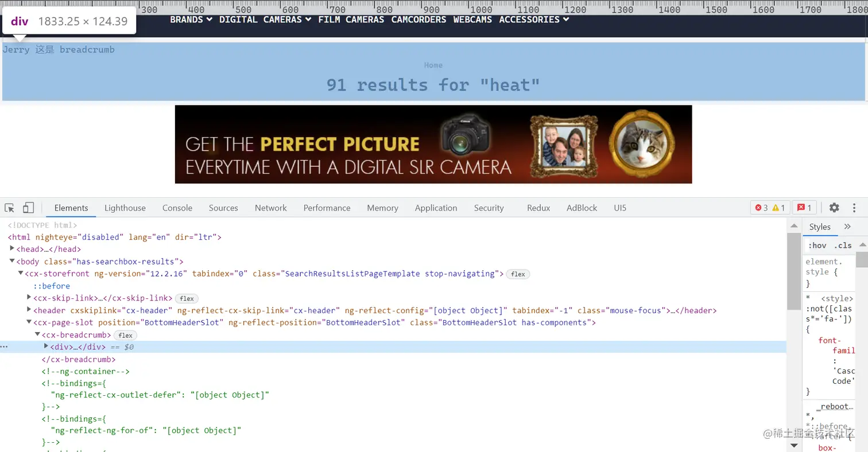Open the Redux tab
The width and height of the screenshot is (868, 452).
click(538, 208)
